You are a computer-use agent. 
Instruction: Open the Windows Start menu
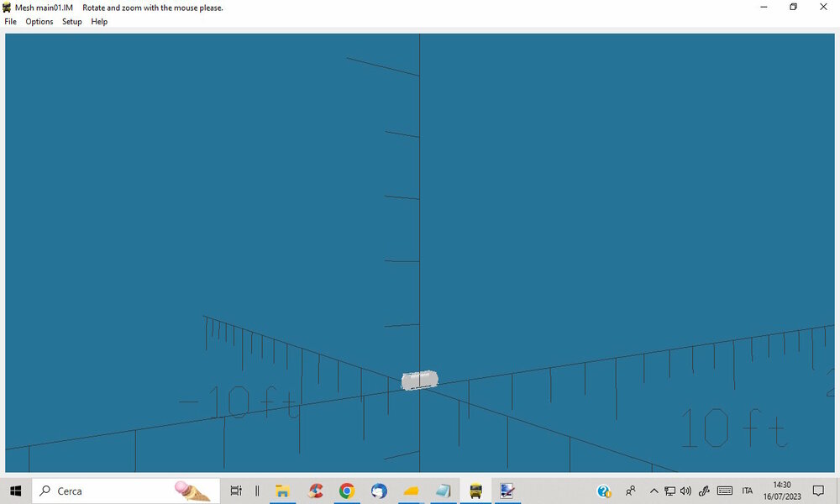(15, 491)
